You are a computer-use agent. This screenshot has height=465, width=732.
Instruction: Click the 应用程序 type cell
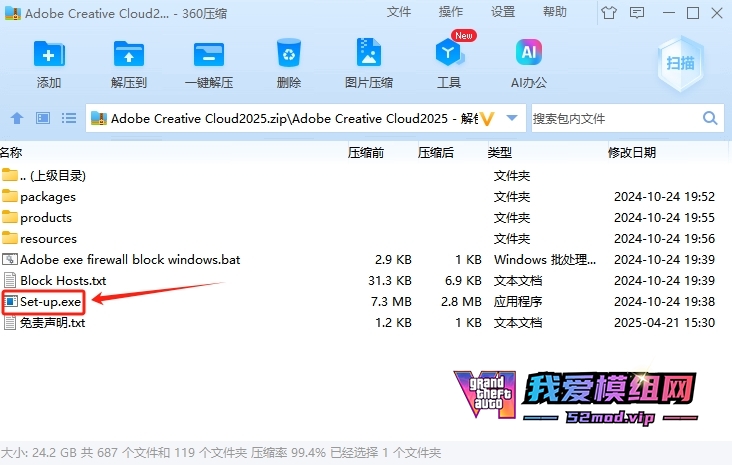(518, 302)
